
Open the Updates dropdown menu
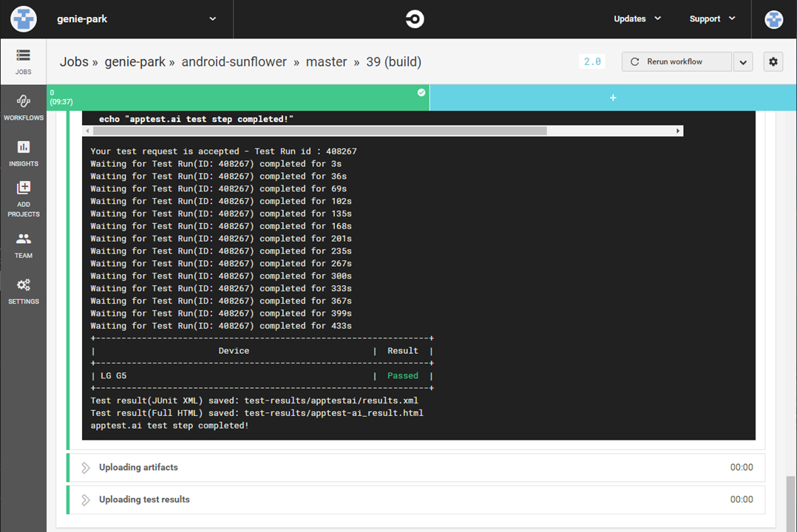pyautogui.click(x=637, y=18)
